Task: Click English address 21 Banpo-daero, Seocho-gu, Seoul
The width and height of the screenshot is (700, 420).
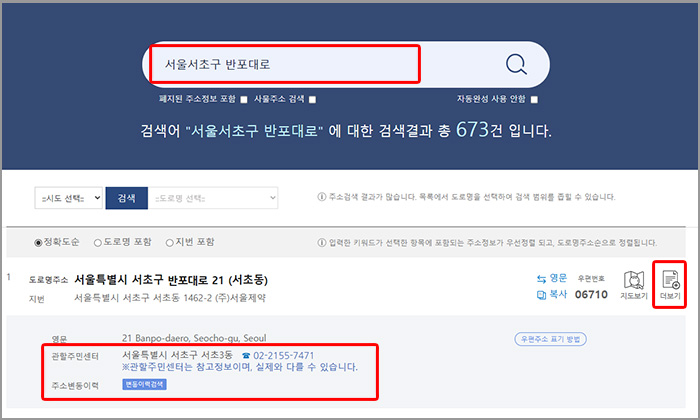Action: click(x=194, y=338)
